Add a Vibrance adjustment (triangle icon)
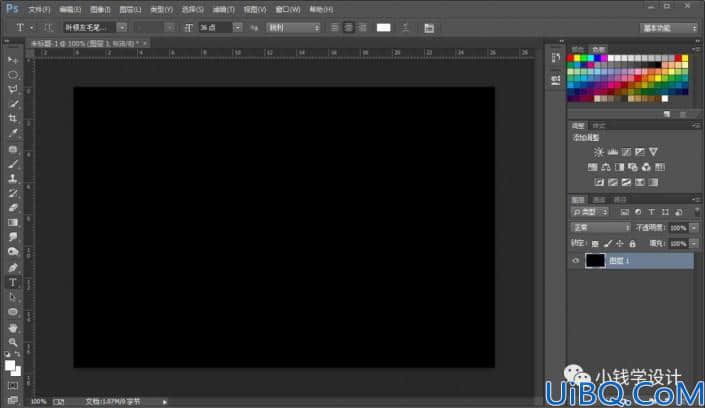 tap(653, 152)
